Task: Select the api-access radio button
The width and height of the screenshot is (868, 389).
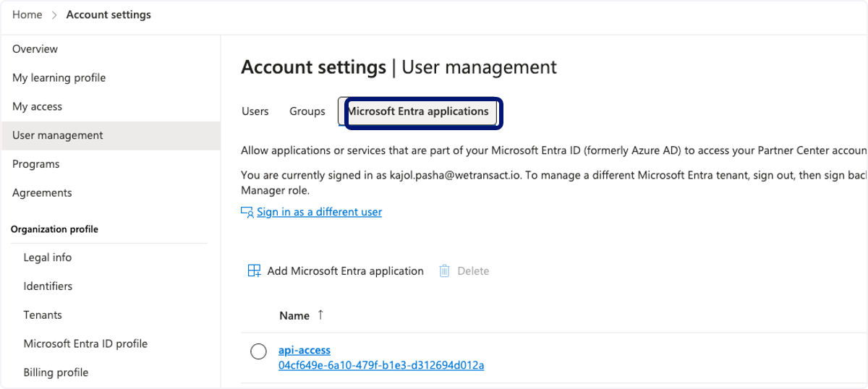Action: pos(258,351)
